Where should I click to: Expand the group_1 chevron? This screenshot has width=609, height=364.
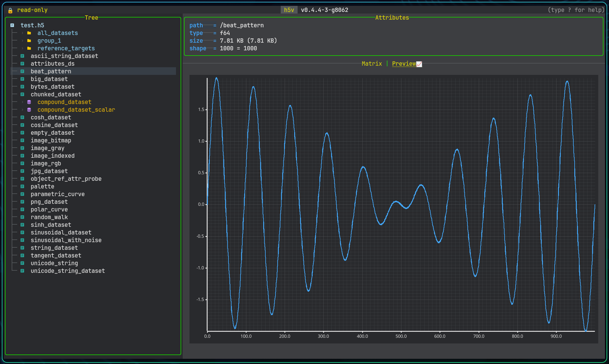pos(22,41)
